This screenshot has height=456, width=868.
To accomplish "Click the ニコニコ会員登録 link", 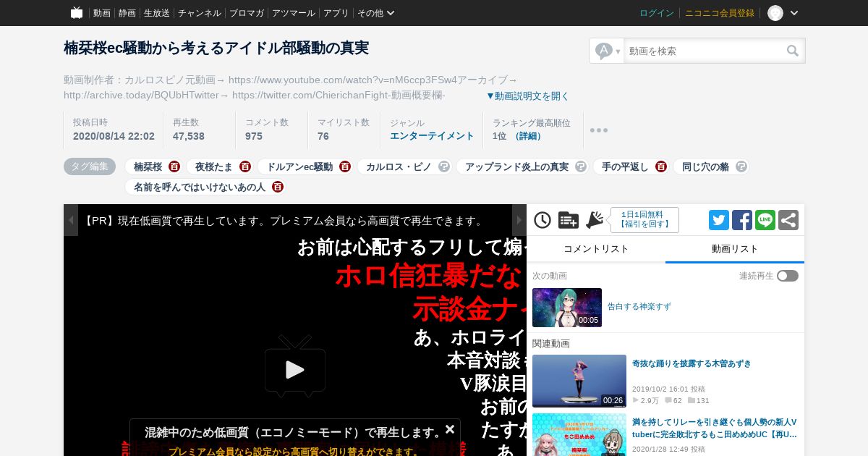I will pos(720,13).
